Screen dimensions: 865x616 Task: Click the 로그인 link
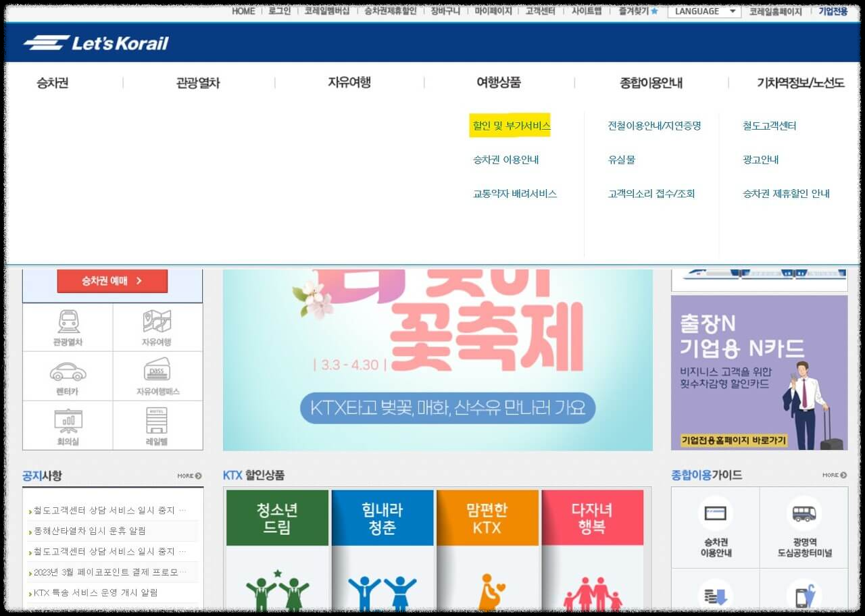(280, 11)
